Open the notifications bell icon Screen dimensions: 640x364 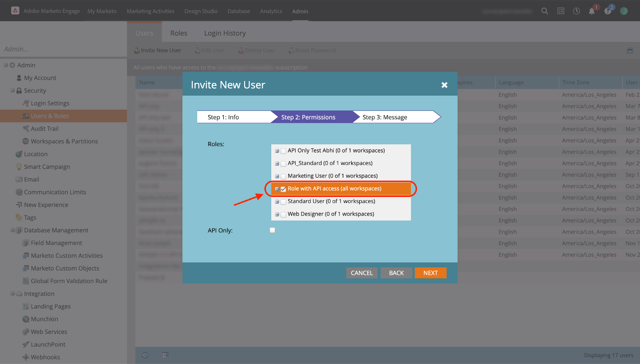tap(592, 11)
